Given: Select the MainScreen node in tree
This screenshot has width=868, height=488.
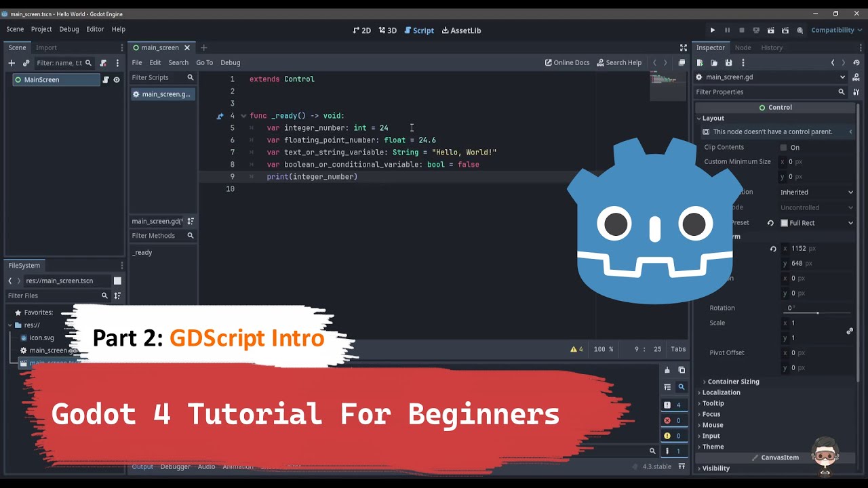Looking at the screenshot, I should coord(56,80).
